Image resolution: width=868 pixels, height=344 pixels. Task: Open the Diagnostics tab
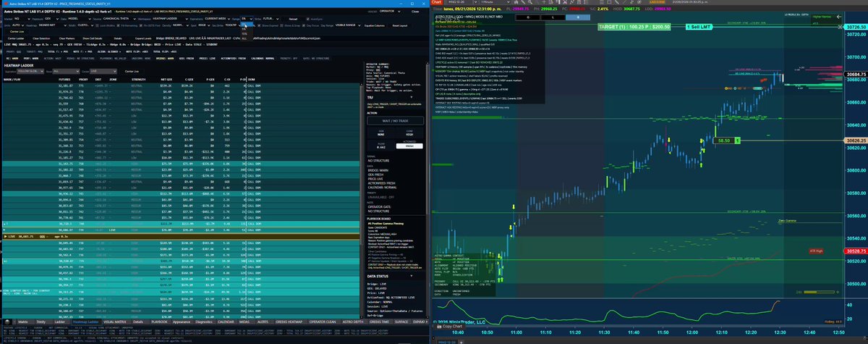pos(203,322)
